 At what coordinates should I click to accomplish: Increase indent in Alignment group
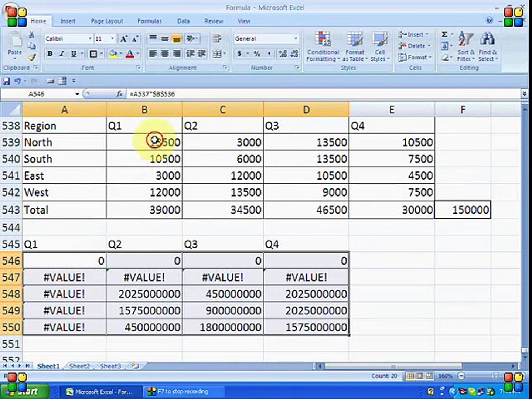pos(202,54)
